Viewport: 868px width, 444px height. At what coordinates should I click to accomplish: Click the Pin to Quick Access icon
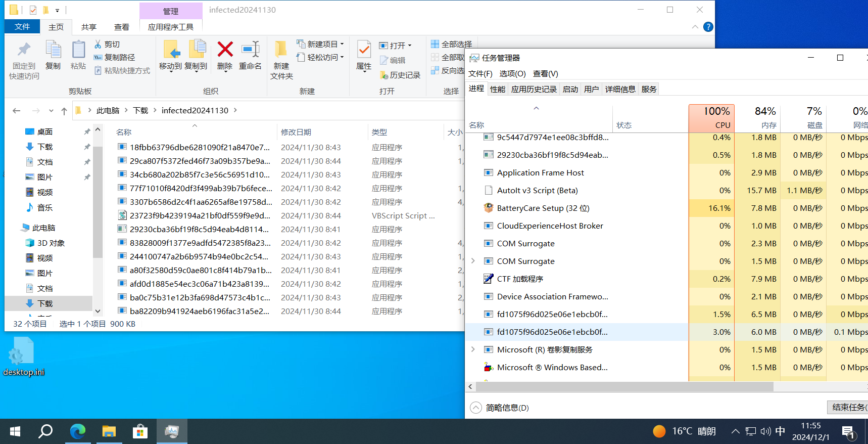point(24,51)
